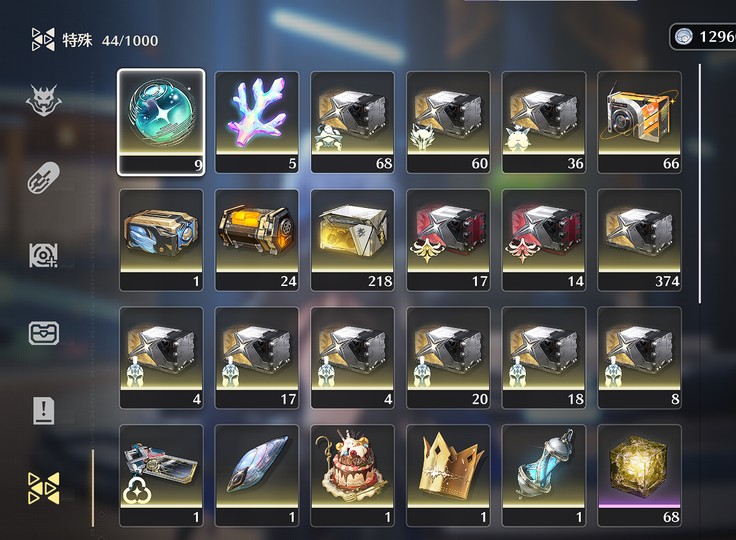Image resolution: width=736 pixels, height=540 pixels.
Task: Select the blue and gold chest with count 1
Action: click(x=161, y=240)
